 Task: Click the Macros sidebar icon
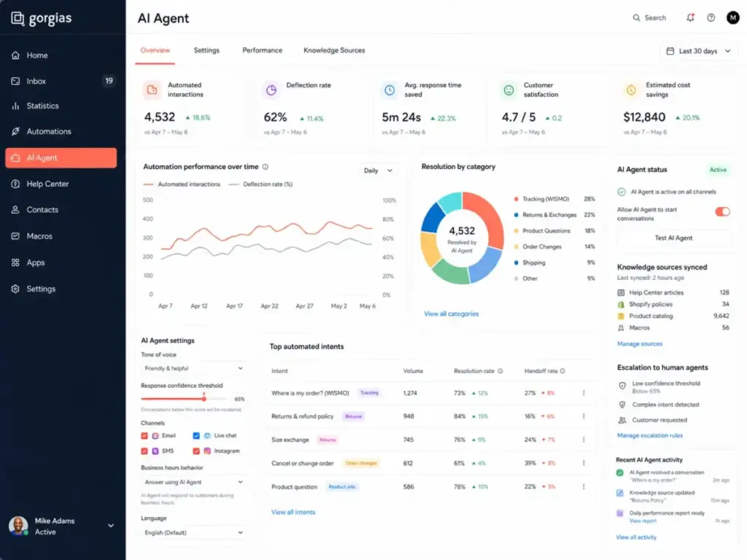[x=16, y=236]
